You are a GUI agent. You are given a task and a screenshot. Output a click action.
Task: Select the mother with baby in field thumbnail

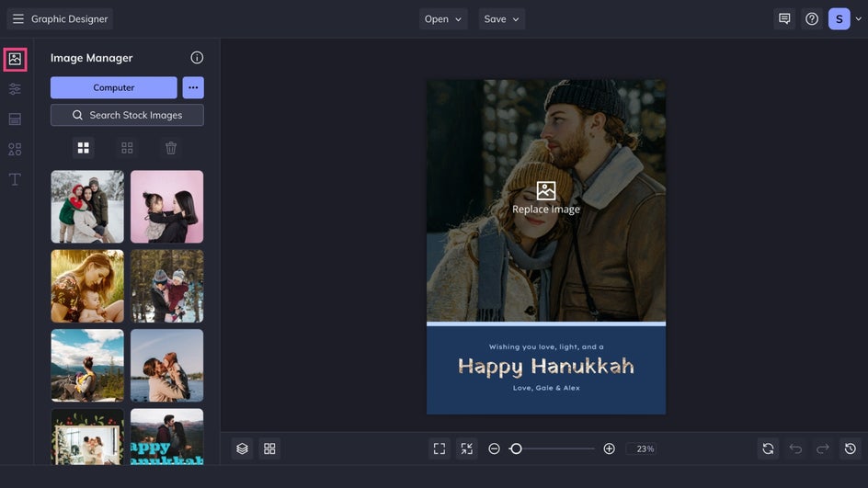[x=87, y=286]
